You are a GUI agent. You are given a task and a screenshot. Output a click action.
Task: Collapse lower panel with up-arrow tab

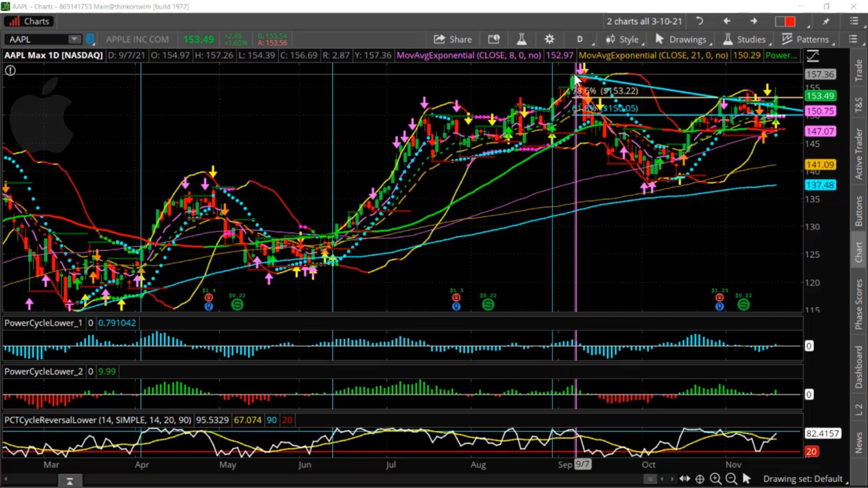tap(70, 481)
